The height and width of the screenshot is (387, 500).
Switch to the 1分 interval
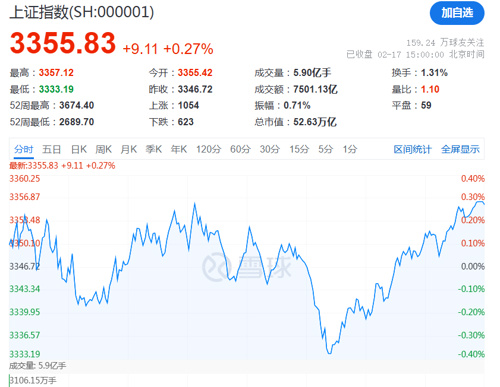pos(350,149)
